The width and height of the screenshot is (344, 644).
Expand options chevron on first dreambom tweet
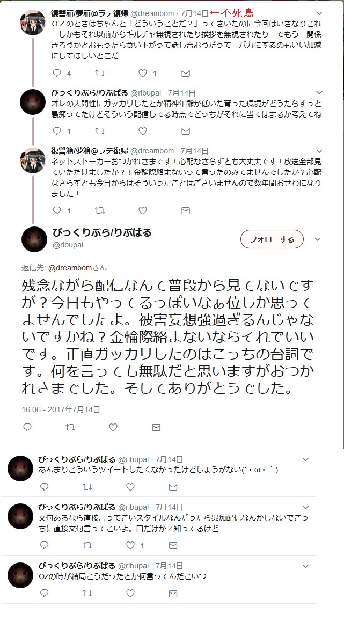(x=320, y=13)
